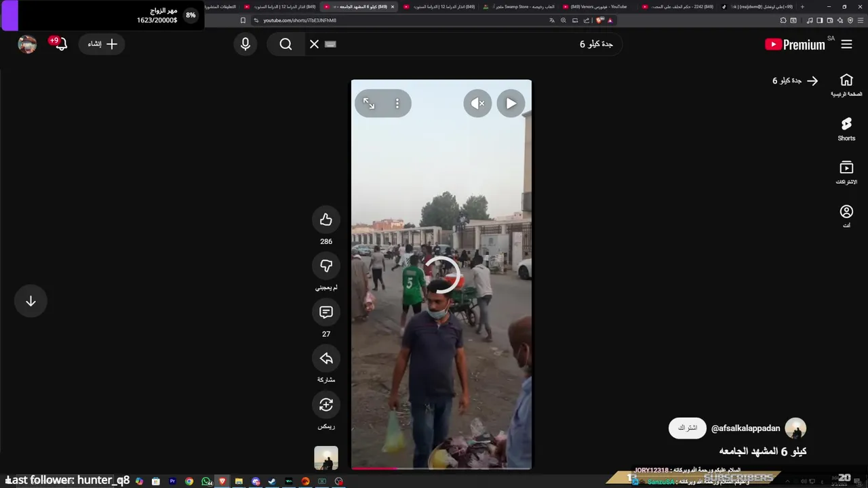Image resolution: width=868 pixels, height=488 pixels.
Task: Bookmark this page from the address bar
Action: (243, 20)
